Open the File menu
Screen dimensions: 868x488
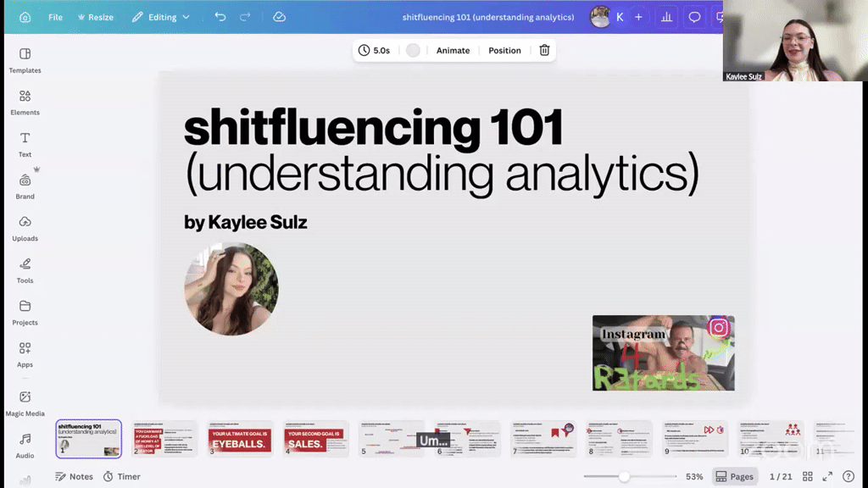[x=55, y=17]
